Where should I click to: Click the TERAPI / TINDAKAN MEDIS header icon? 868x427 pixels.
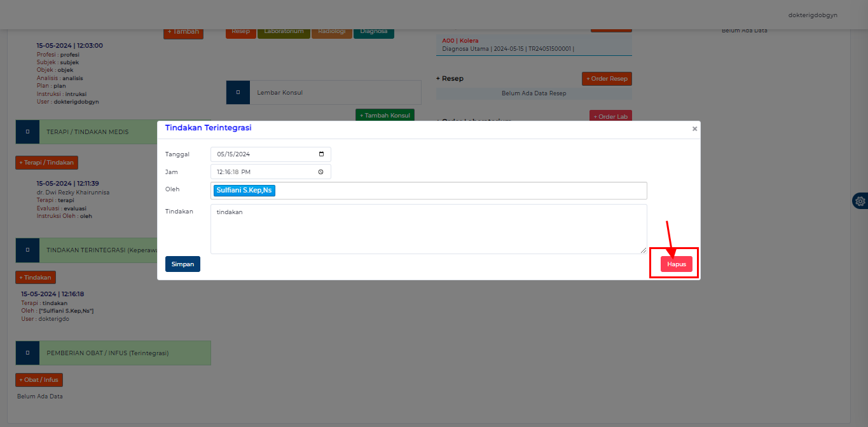point(27,132)
